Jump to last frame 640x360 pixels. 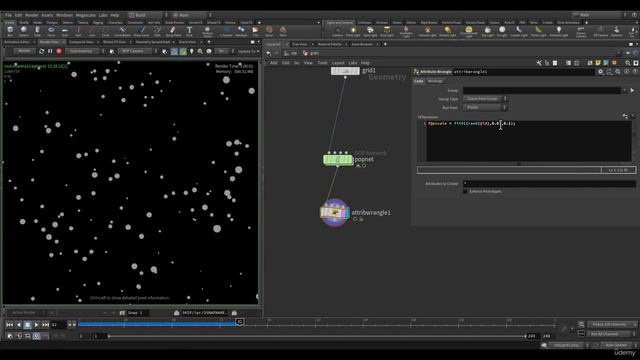(45, 325)
